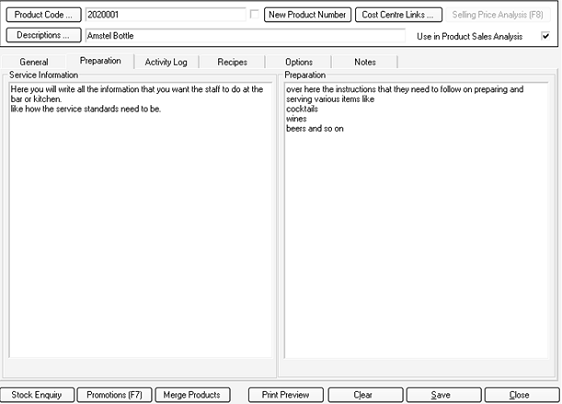Click inside the Service Information text area

[x=140, y=220]
